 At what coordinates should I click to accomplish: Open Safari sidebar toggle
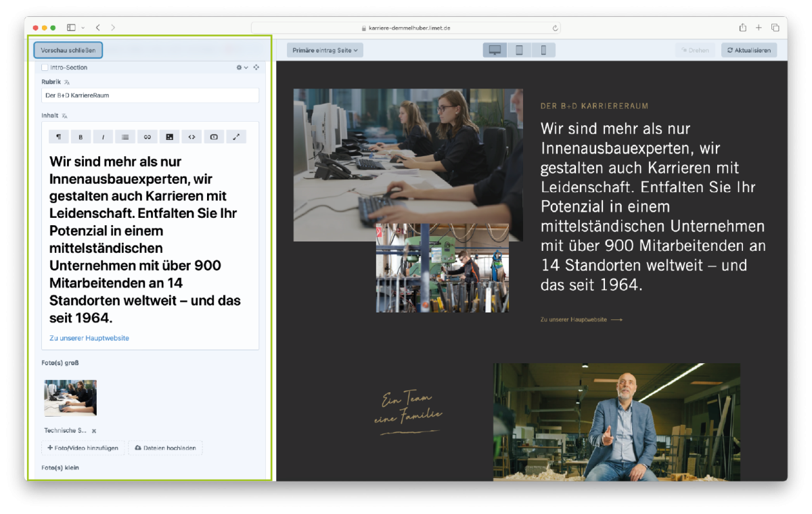tap(71, 28)
